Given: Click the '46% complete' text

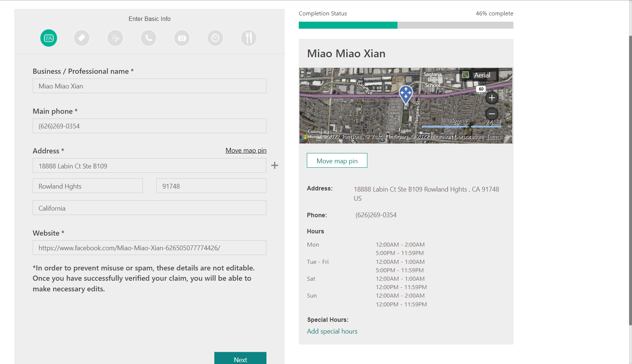Looking at the screenshot, I should 494,14.
